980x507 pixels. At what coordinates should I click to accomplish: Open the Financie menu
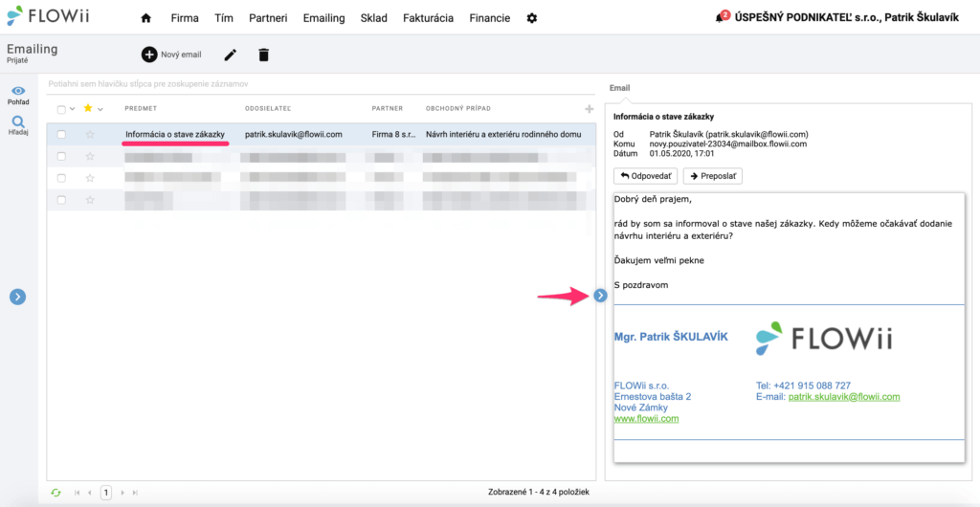click(489, 18)
